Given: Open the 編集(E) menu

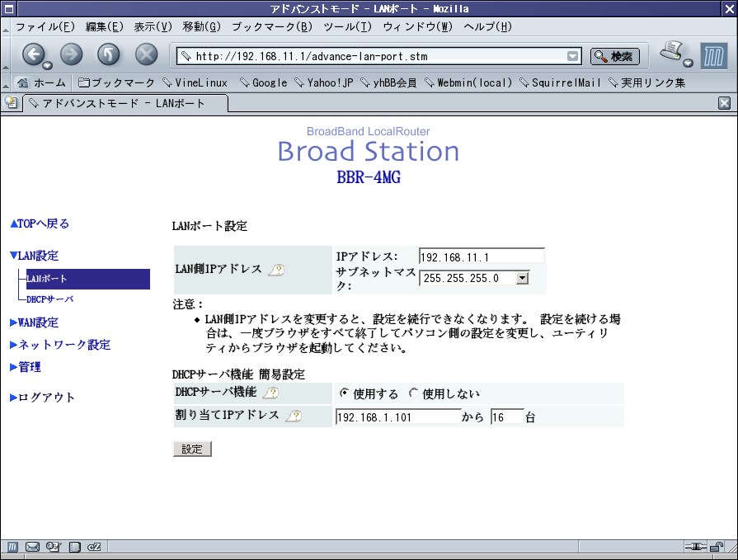Looking at the screenshot, I should pyautogui.click(x=105, y=27).
